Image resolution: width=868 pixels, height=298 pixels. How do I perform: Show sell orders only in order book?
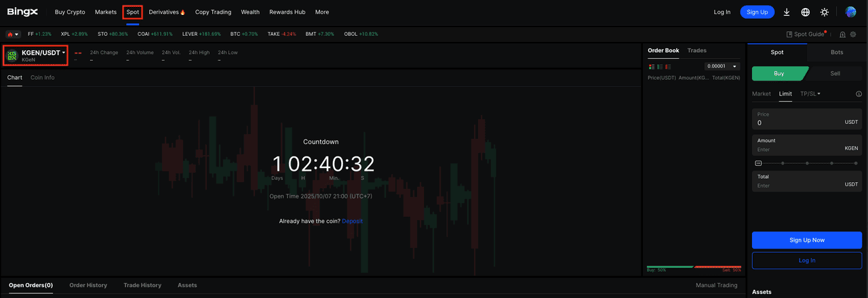click(668, 66)
